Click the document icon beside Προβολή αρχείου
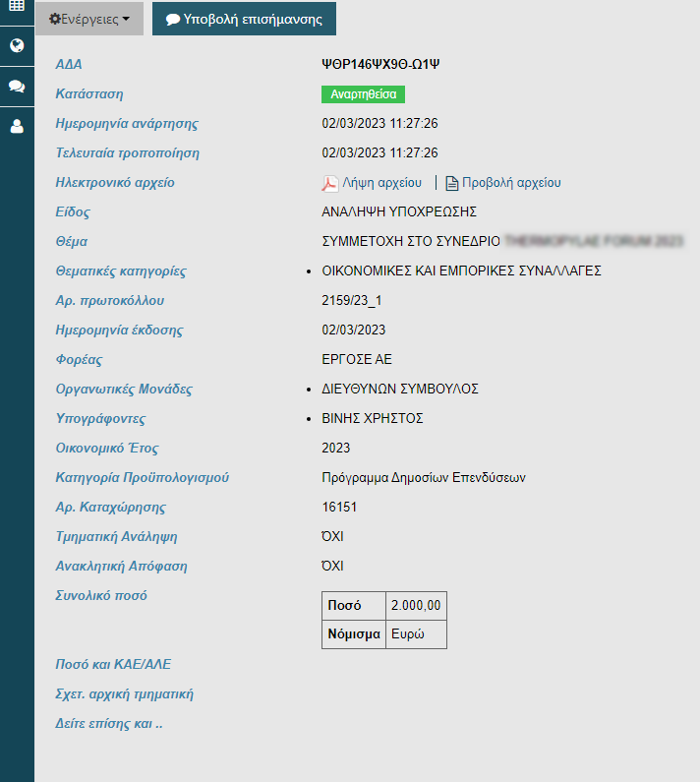 [x=452, y=183]
